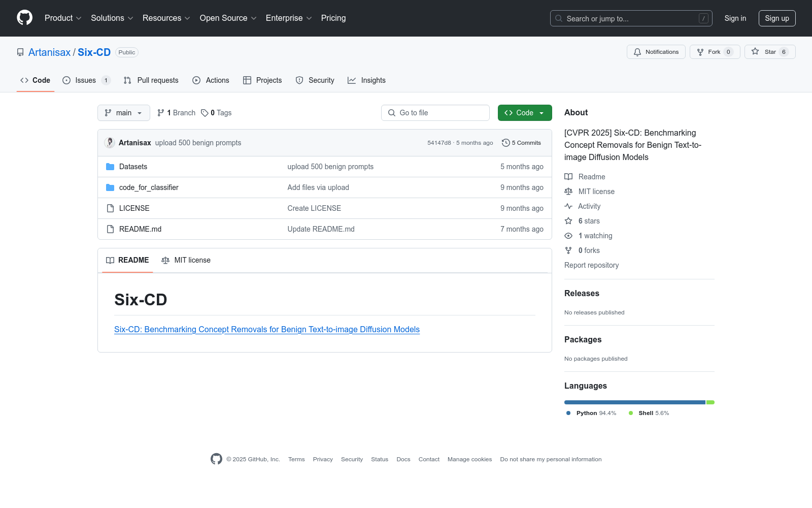Click the repository icon beside Artanisax
Image resolution: width=812 pixels, height=508 pixels.
point(20,52)
